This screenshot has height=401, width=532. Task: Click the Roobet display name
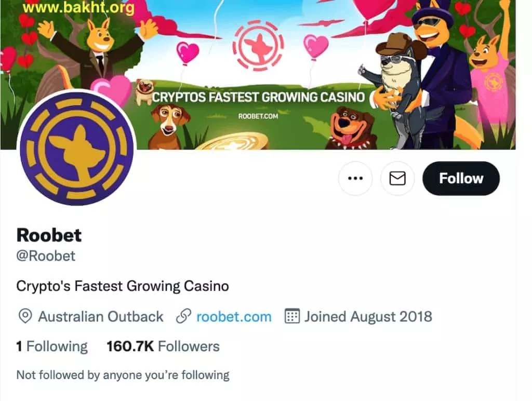pos(49,235)
